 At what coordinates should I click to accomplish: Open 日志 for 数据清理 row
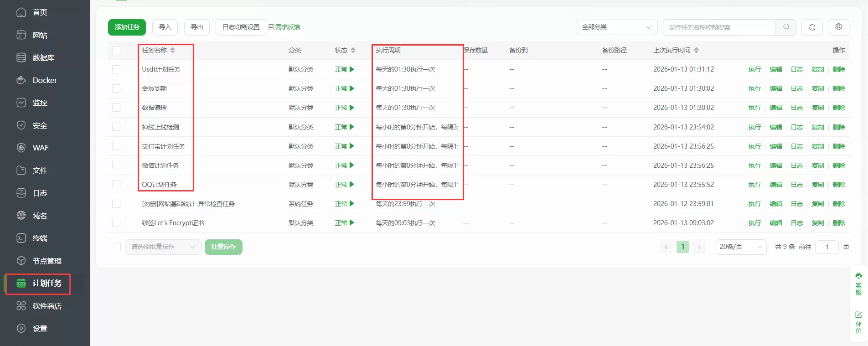797,108
